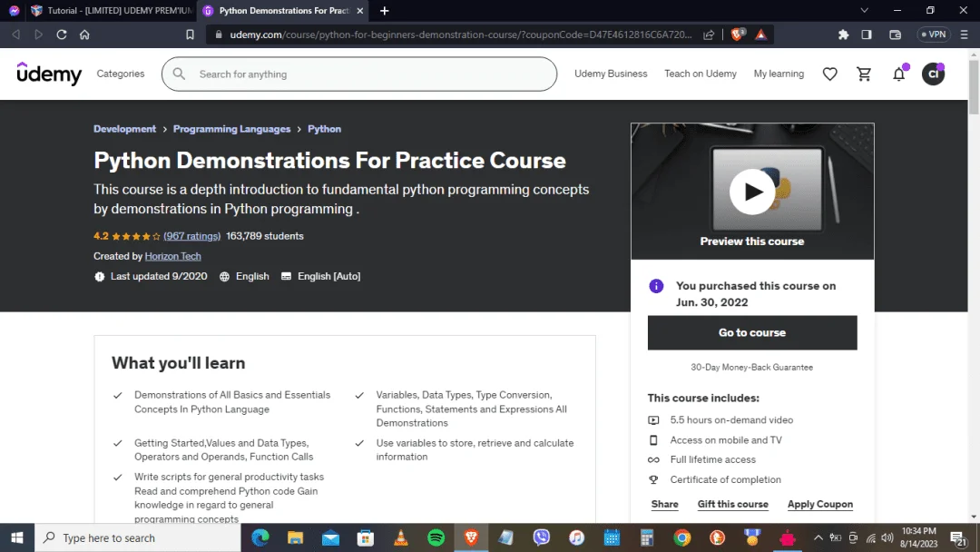The width and height of the screenshot is (980, 552).
Task: Open Microsoft Edge from taskbar
Action: point(260,537)
